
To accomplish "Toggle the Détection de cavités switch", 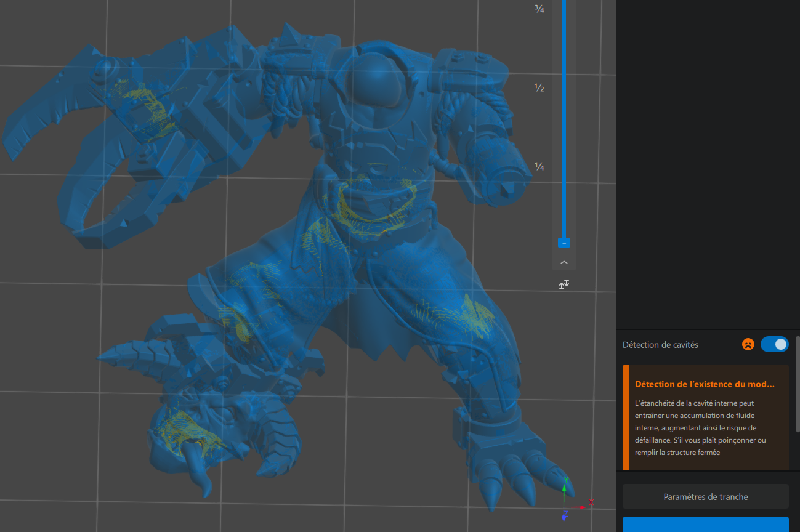I will point(774,344).
